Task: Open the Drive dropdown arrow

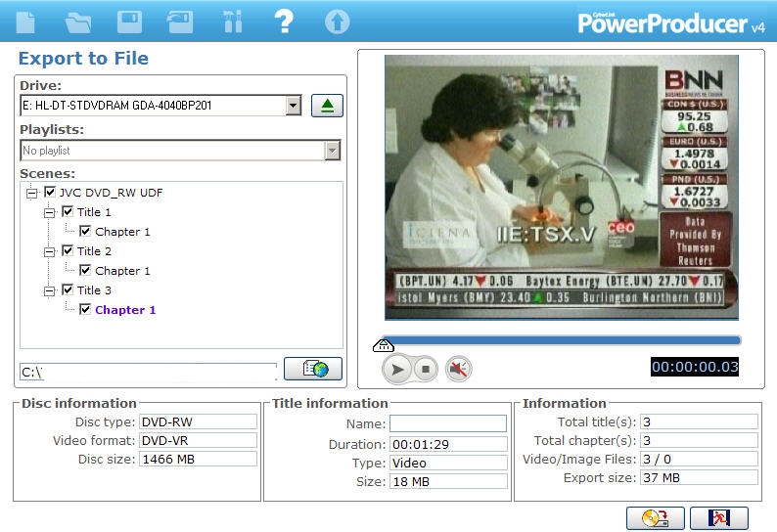Action: coord(294,106)
